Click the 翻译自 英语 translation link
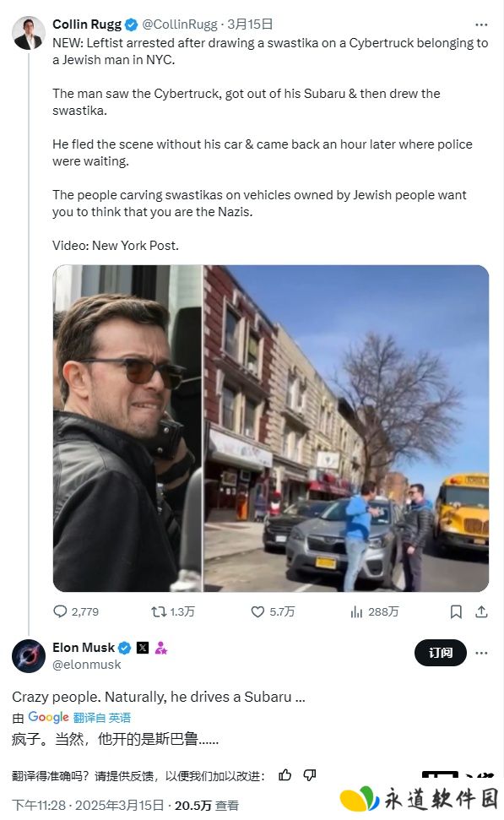Screen dimensions: 504x820 tap(102, 718)
